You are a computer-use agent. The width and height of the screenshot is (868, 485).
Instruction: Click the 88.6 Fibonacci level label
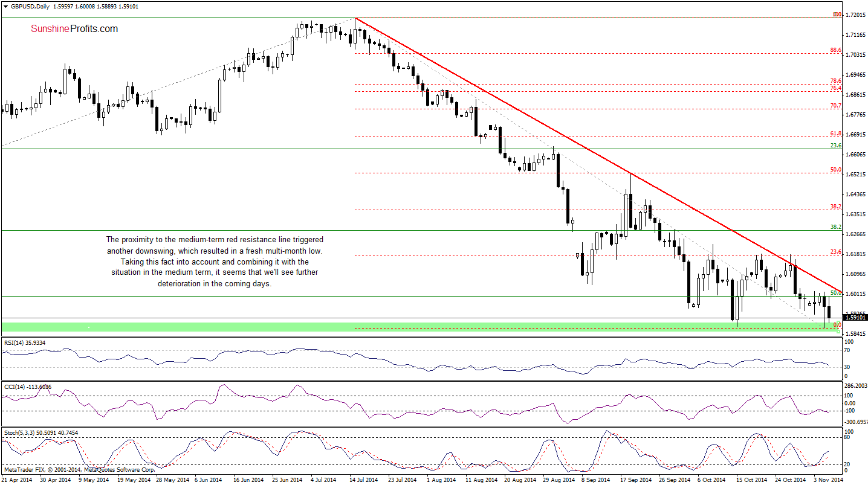click(x=835, y=50)
